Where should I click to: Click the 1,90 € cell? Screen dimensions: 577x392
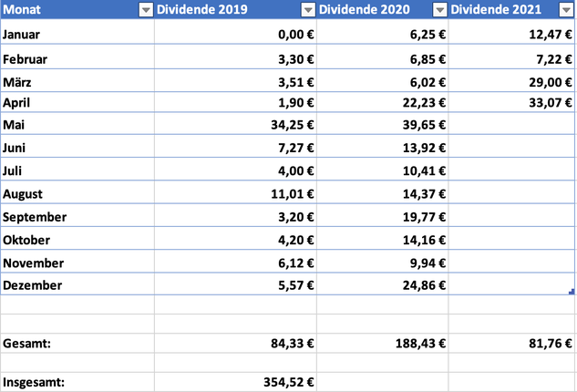[235, 102]
